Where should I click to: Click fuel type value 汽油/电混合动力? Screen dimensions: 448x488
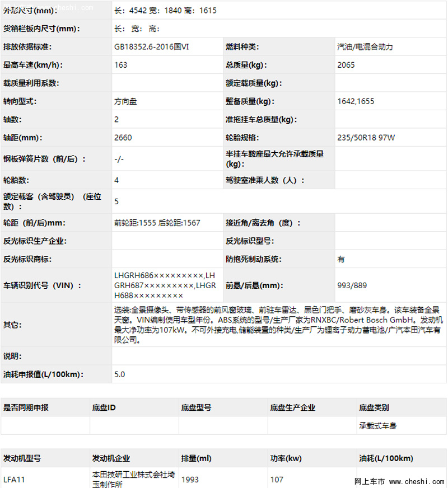point(365,46)
